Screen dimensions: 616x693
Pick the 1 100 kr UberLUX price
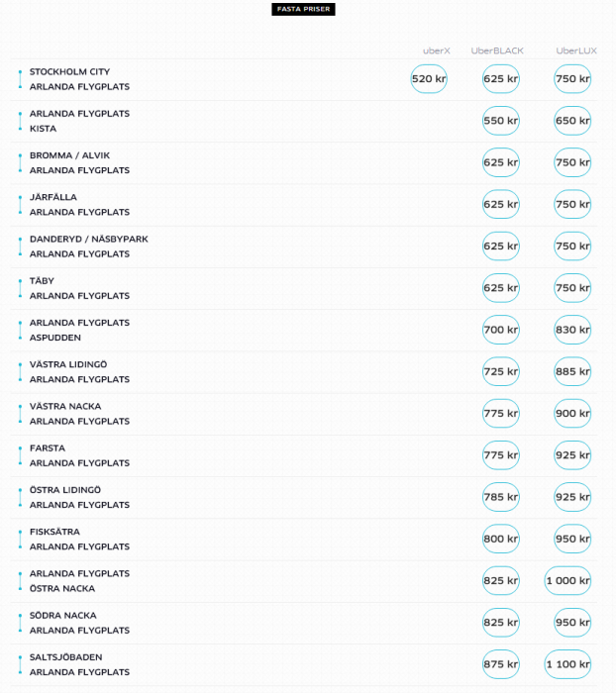567,664
